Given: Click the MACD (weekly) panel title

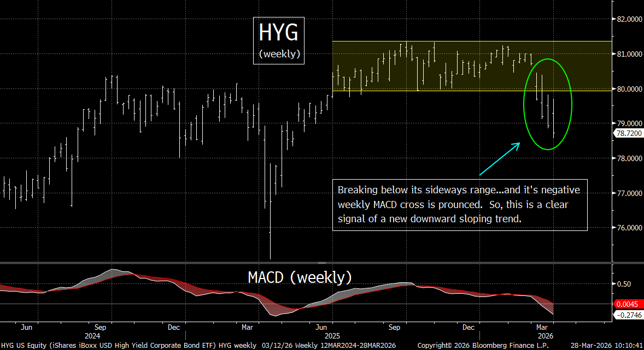Looking at the screenshot, I should pyautogui.click(x=300, y=277).
